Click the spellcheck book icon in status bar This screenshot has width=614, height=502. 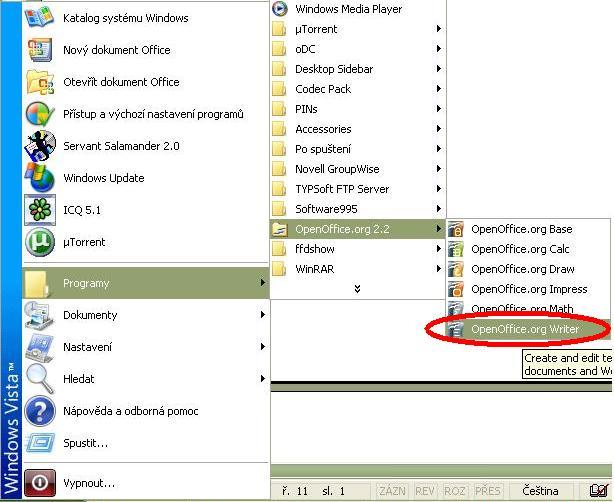599,491
